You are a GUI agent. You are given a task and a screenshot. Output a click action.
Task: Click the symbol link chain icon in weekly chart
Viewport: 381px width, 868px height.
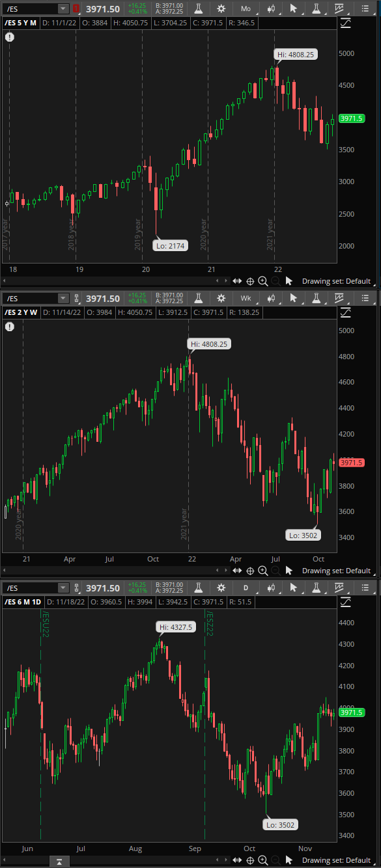tap(77, 298)
